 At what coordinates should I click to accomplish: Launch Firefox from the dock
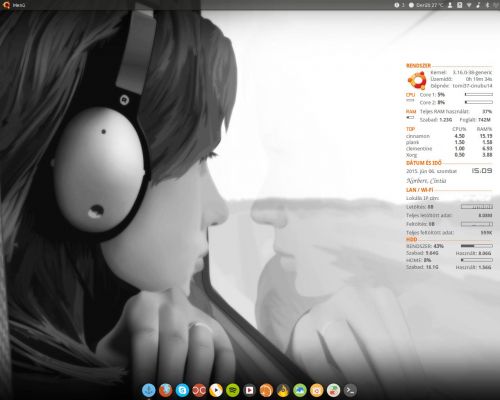pos(166,390)
